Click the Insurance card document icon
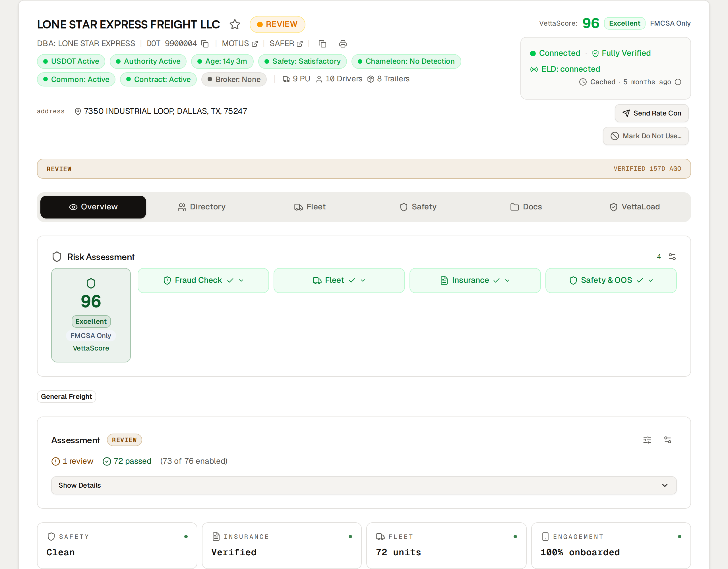The image size is (728, 569). pyautogui.click(x=216, y=537)
